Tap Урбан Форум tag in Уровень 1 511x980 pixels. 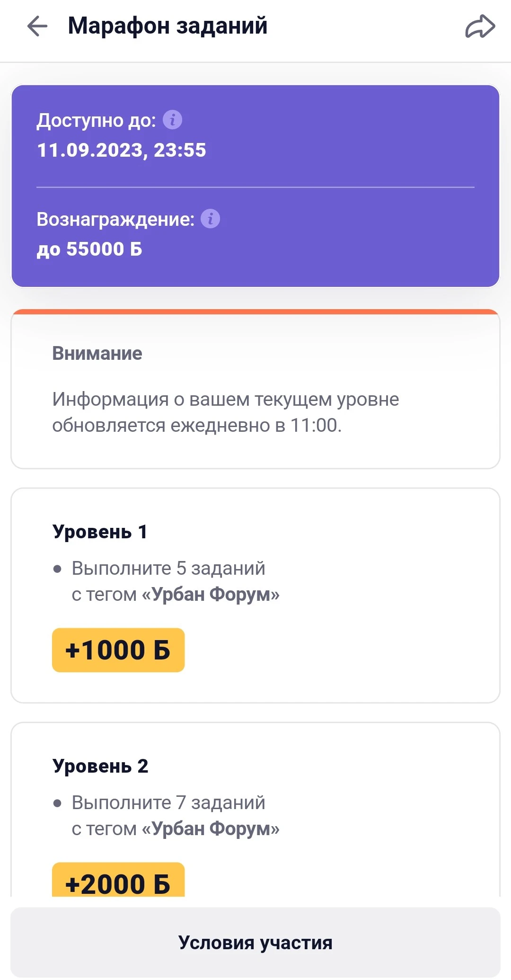[211, 594]
